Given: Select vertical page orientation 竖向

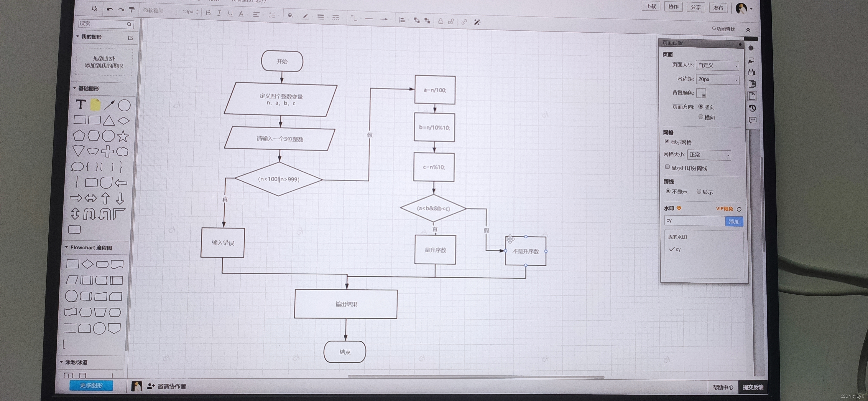Looking at the screenshot, I should click(700, 107).
